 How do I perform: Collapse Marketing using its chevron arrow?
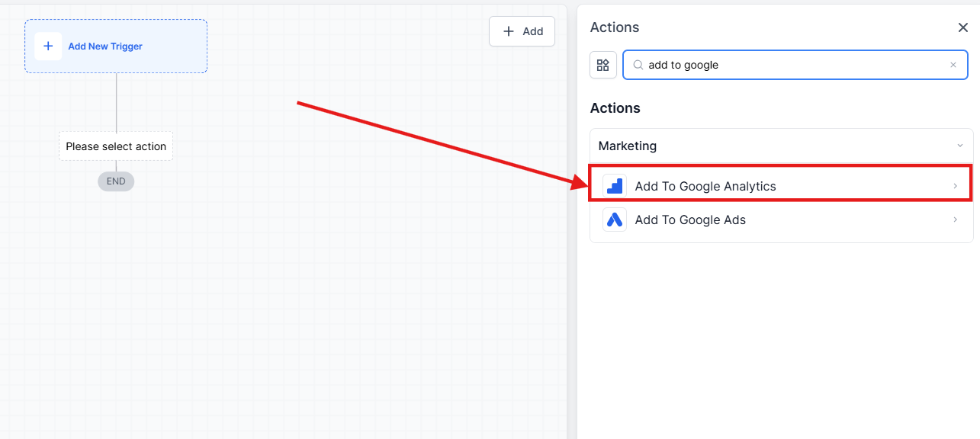(959, 146)
